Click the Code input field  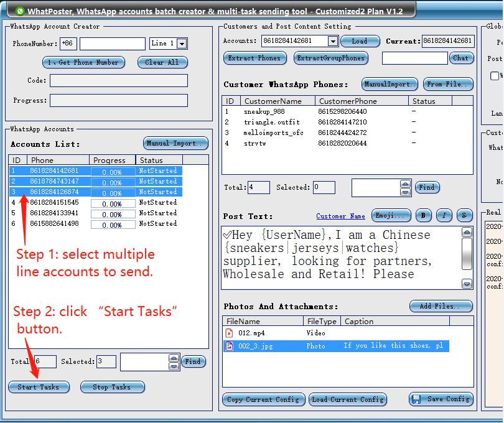(119, 81)
